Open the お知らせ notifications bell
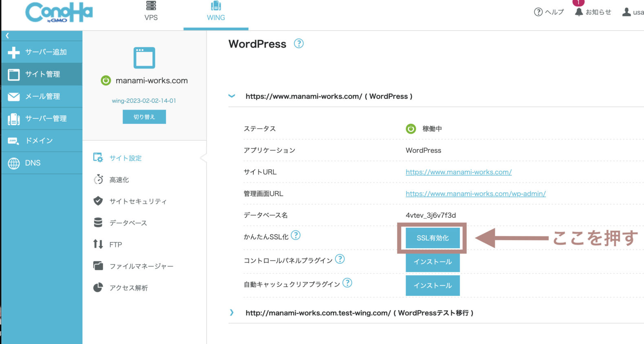The image size is (644, 344). click(x=593, y=12)
